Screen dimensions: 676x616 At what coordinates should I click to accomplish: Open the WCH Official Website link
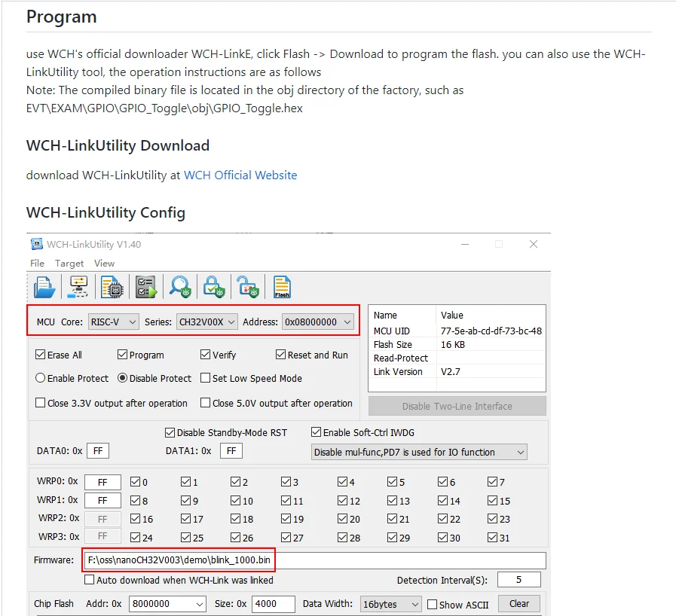tap(240, 175)
